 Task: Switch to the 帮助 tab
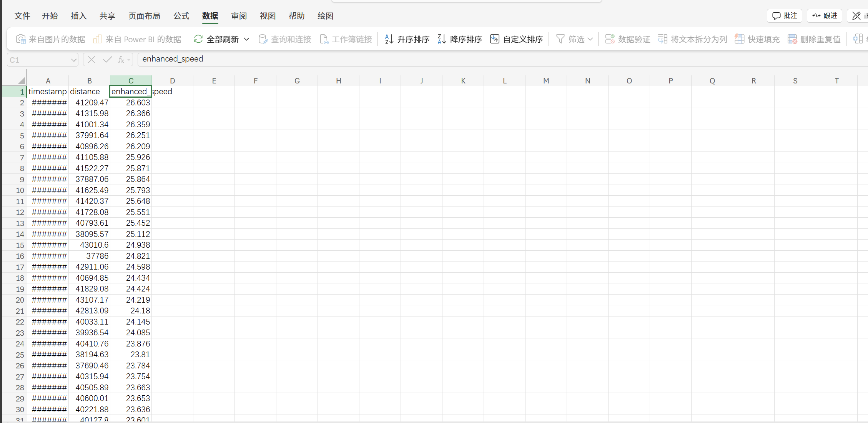[x=297, y=16]
